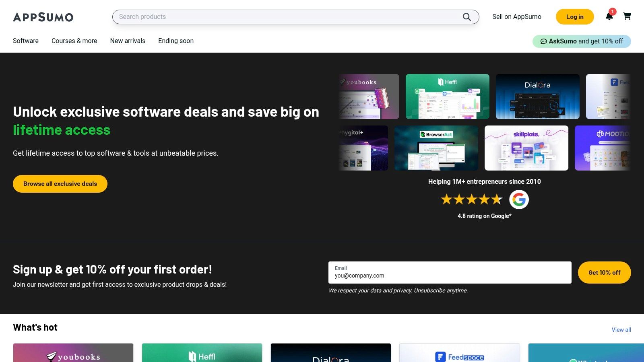The width and height of the screenshot is (644, 362).
Task: Click the search magnifier icon
Action: (x=466, y=17)
